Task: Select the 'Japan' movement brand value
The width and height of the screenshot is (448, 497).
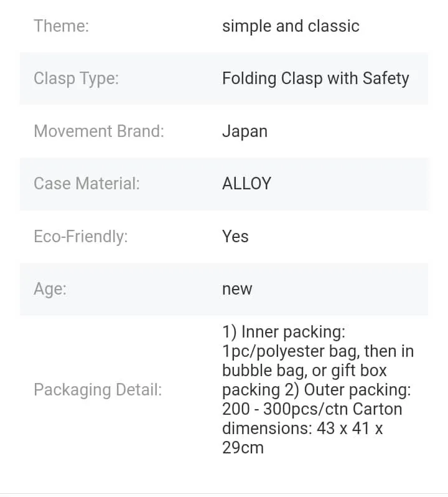Action: [x=245, y=131]
